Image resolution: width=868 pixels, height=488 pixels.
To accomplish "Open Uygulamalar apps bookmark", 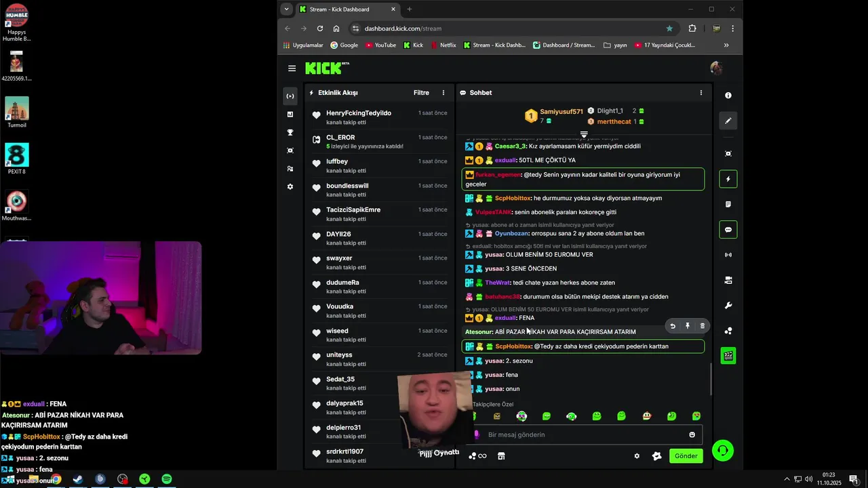I will tap(303, 45).
